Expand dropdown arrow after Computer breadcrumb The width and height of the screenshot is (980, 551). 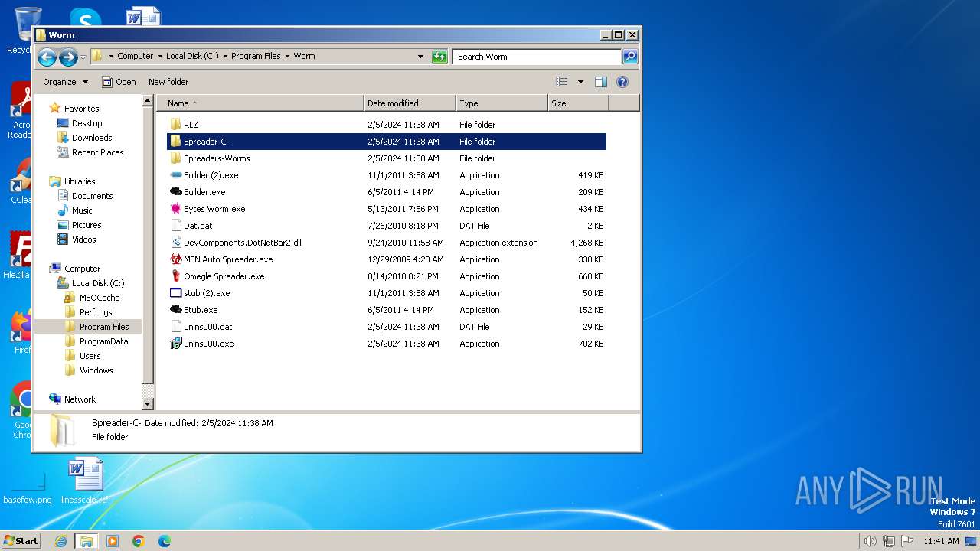point(160,57)
